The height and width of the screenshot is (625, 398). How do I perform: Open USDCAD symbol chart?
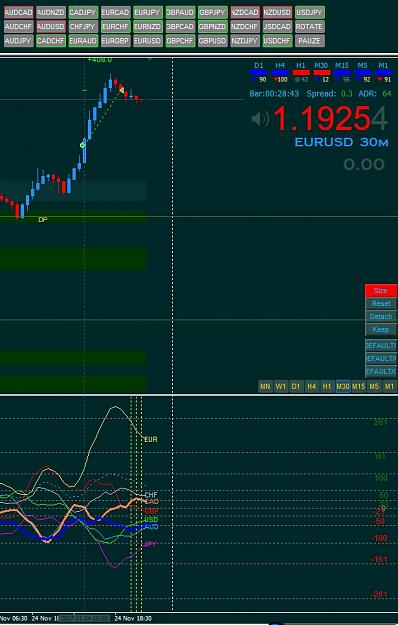(277, 27)
